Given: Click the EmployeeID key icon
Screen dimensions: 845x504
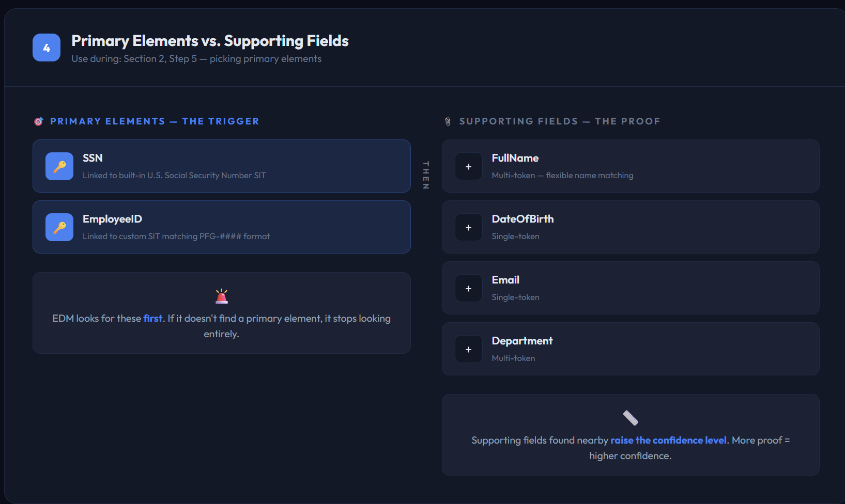Looking at the screenshot, I should tap(59, 227).
